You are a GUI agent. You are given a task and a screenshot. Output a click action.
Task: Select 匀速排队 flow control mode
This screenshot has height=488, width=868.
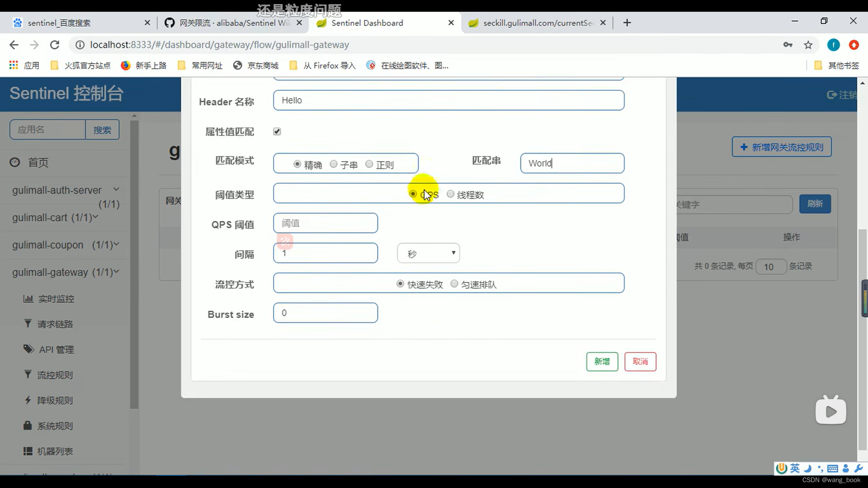tap(454, 284)
